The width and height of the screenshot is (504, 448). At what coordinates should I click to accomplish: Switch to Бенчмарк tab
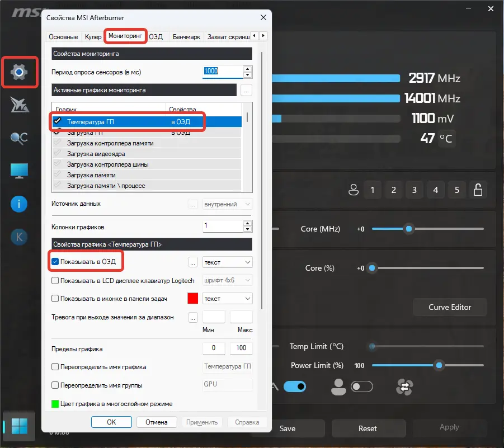point(186,37)
